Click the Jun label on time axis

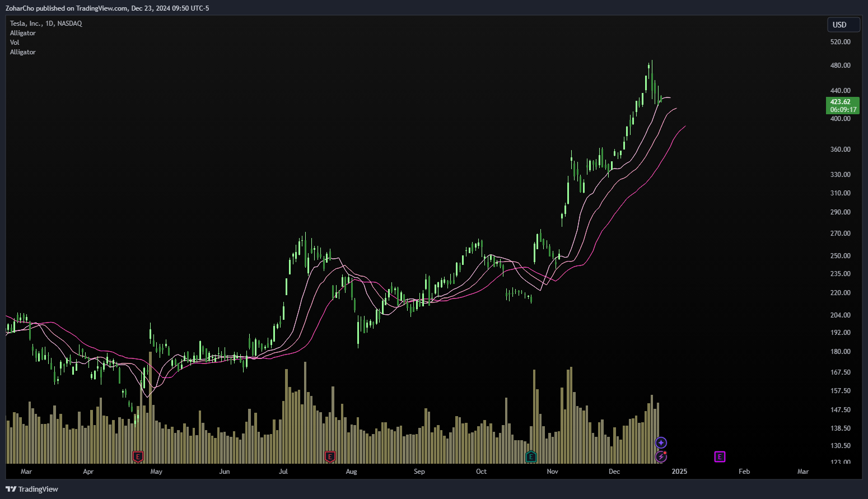pos(224,472)
